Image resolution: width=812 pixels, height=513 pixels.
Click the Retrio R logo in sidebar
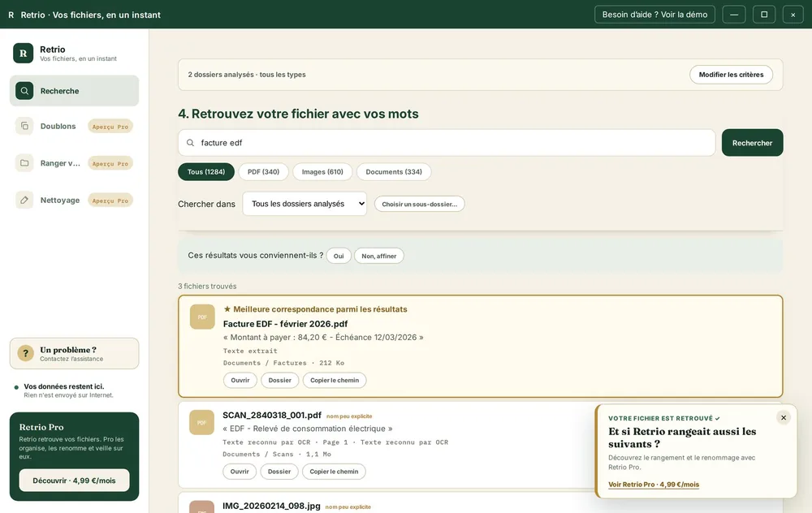24,53
